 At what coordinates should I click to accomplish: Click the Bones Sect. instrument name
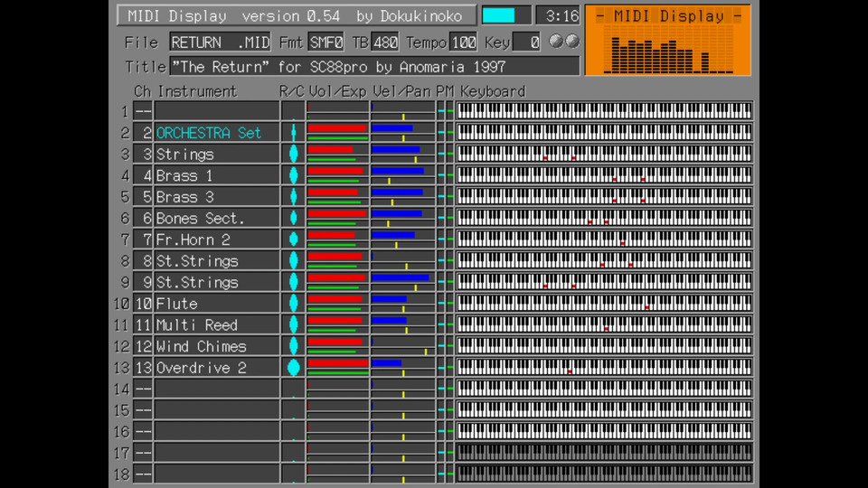click(200, 219)
